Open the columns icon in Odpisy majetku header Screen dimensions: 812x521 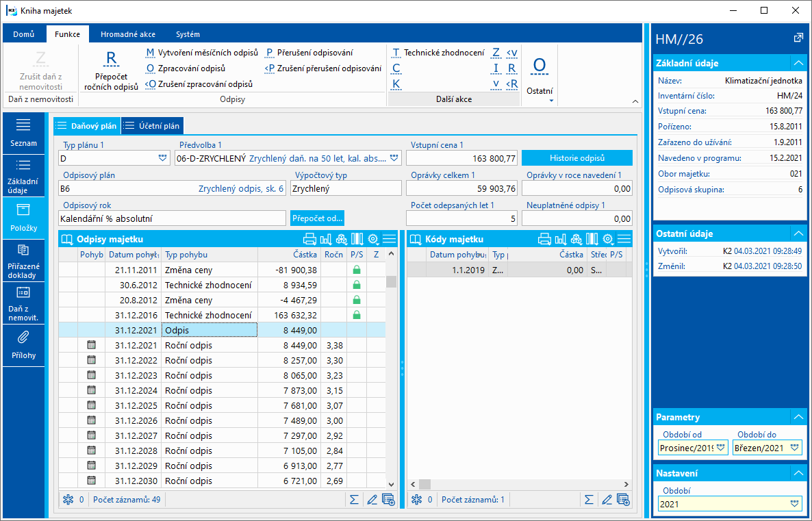click(357, 239)
